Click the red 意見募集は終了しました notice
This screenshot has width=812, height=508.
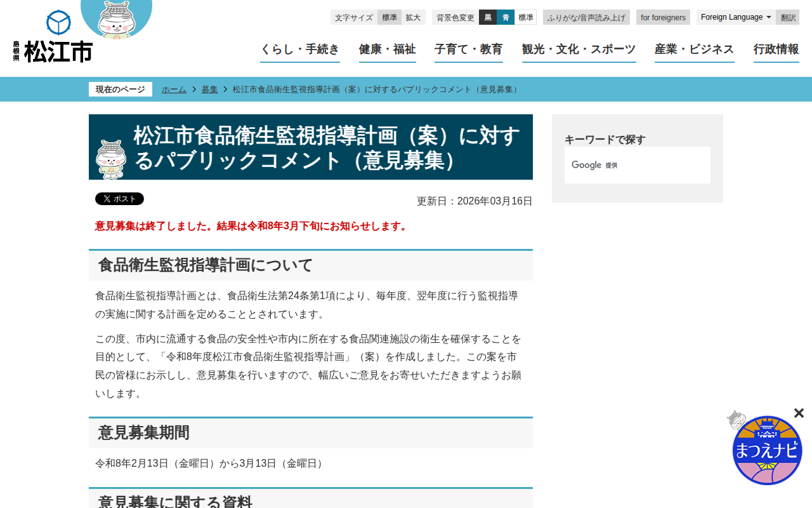[x=252, y=226]
